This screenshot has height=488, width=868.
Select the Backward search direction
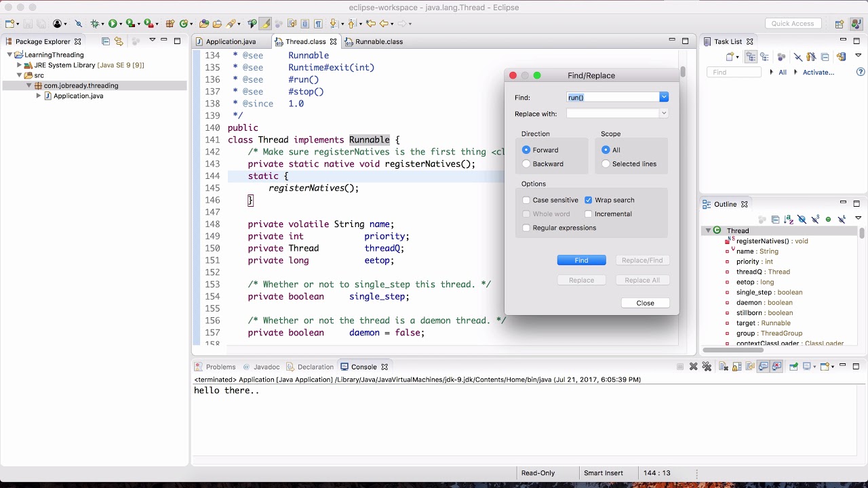(x=526, y=163)
